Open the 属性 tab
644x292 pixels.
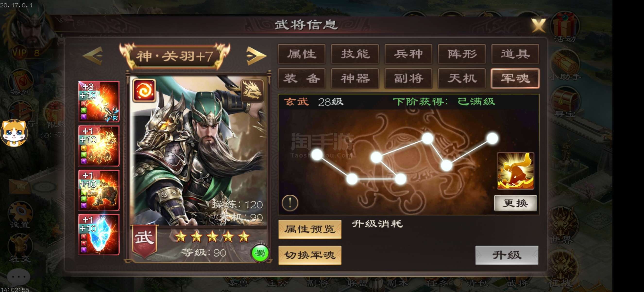pos(302,54)
